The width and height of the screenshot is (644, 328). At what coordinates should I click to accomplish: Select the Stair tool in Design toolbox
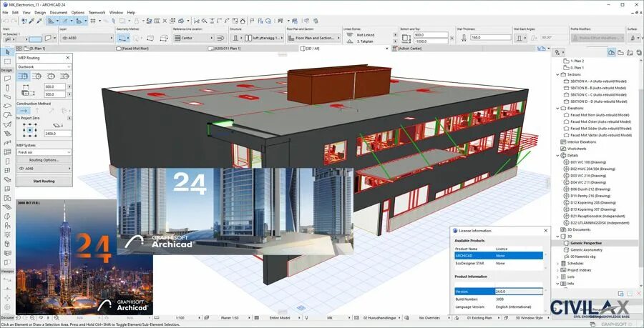tap(7, 134)
